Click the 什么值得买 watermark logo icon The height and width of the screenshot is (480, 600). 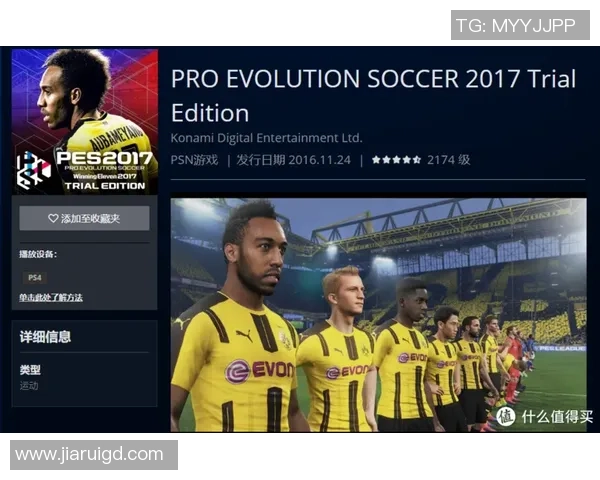[505, 416]
